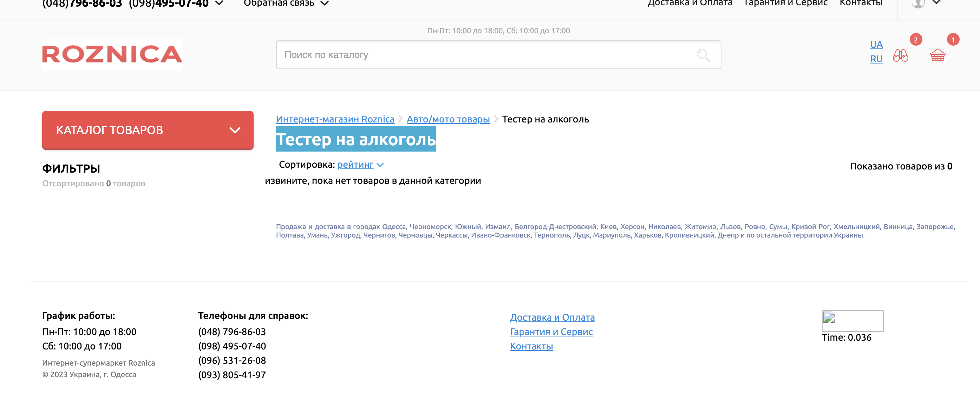
Task: Click the user profile avatar icon
Action: tap(917, 3)
